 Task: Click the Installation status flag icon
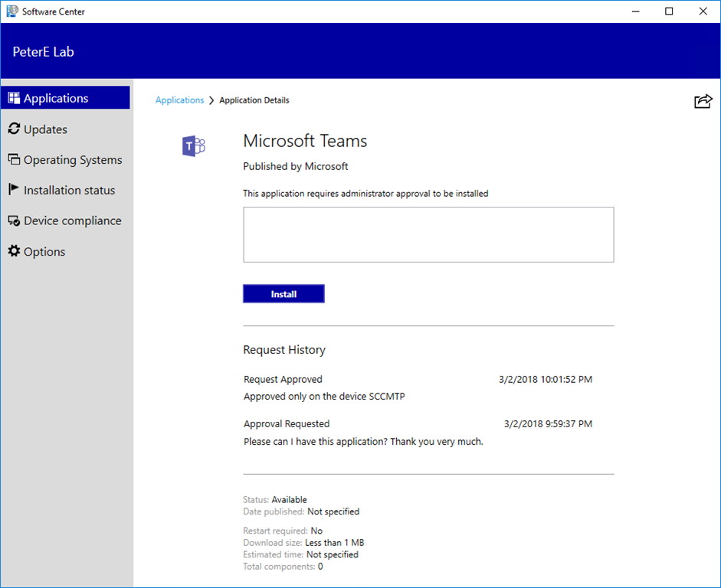[x=14, y=190]
